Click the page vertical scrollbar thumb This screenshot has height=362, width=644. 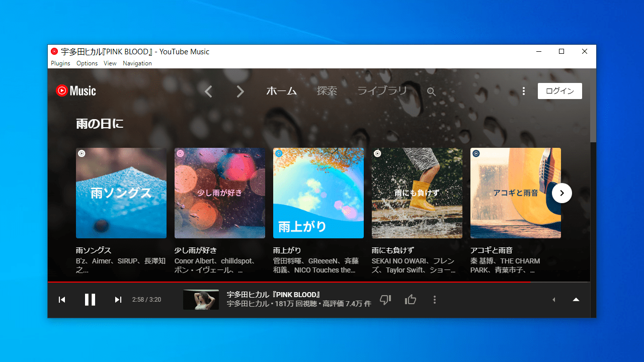[593, 106]
